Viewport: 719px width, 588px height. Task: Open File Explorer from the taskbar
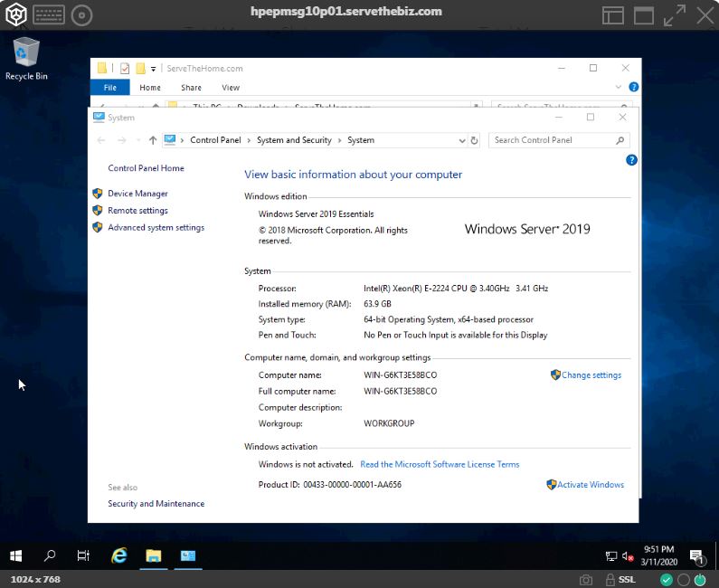pos(153,555)
